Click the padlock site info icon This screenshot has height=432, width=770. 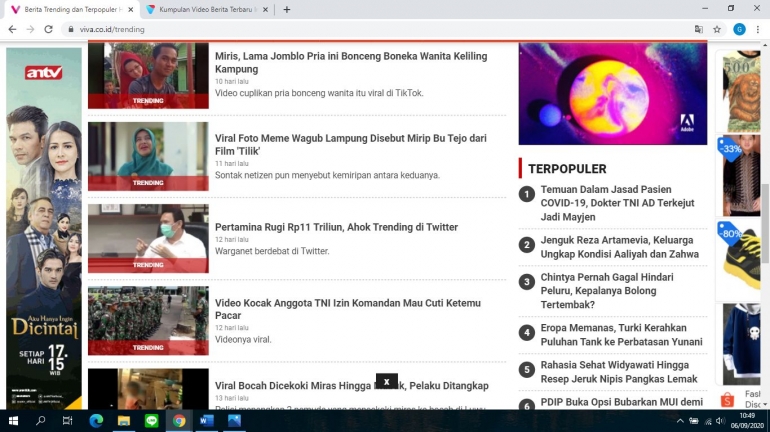pyautogui.click(x=71, y=29)
